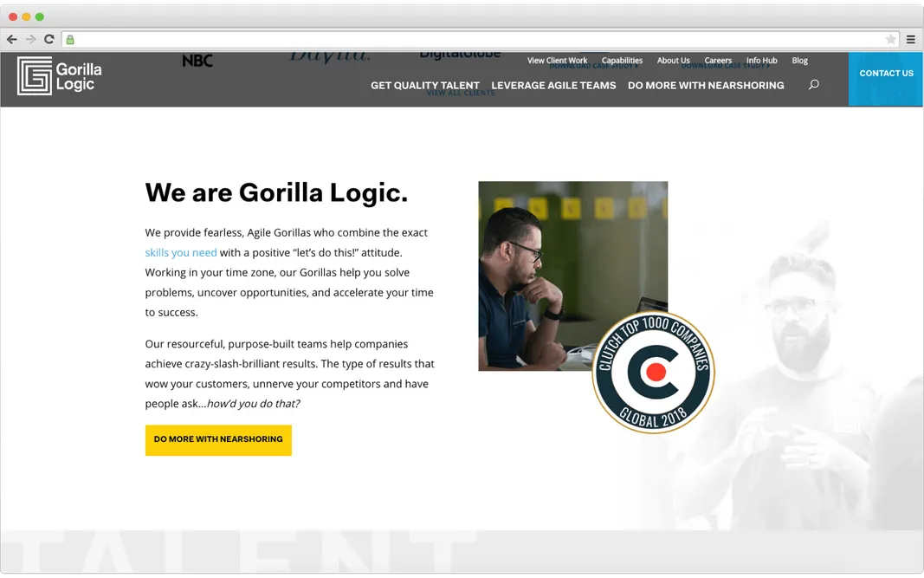Screen dimensions: 924x578
Task: Go to View Client Work
Action: pyautogui.click(x=557, y=60)
